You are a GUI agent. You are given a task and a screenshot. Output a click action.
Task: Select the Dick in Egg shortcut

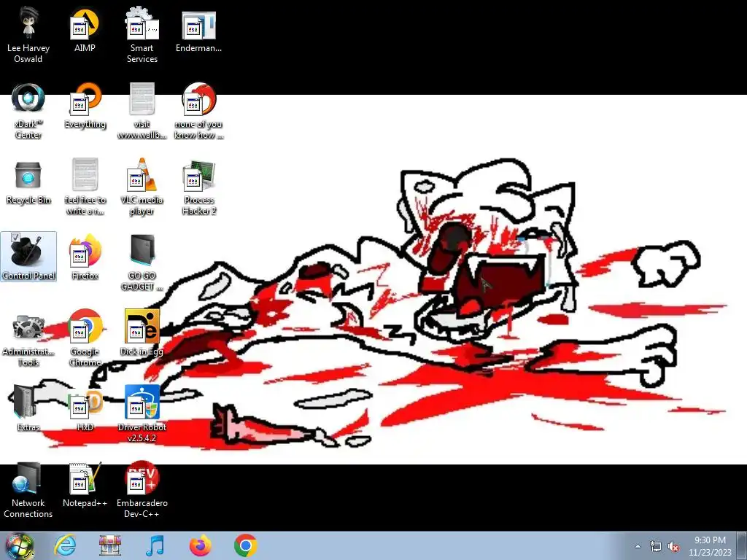click(x=142, y=333)
